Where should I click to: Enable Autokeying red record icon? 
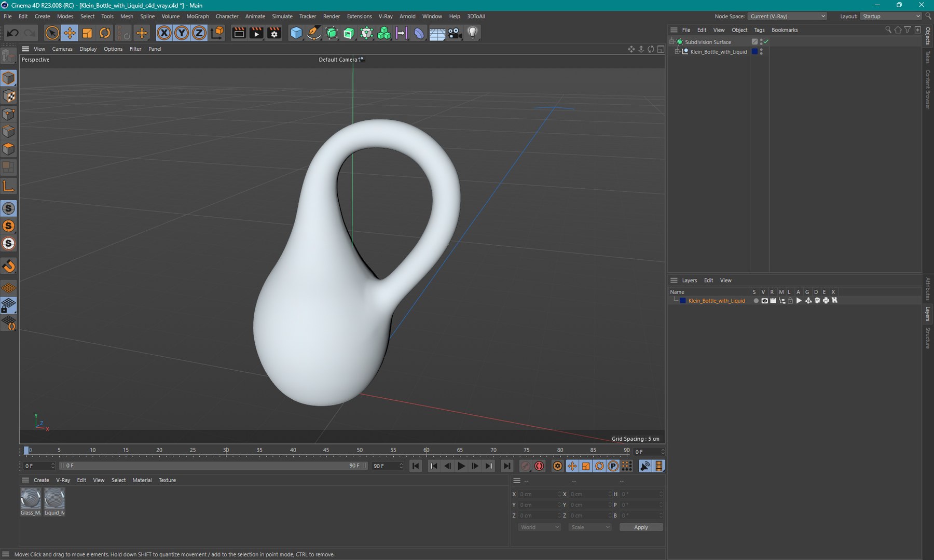click(540, 466)
